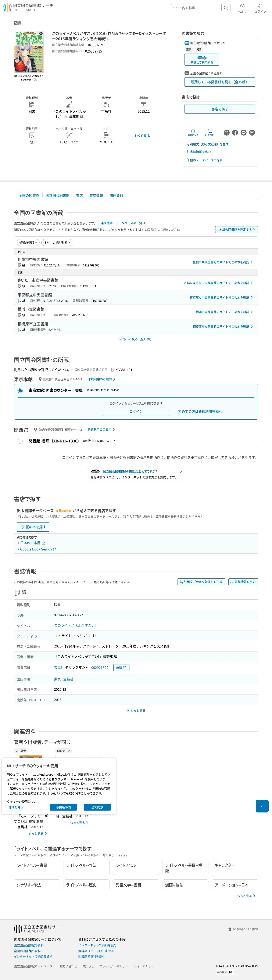Screen dimensions: 272x980
Task: Open the 典拠 authority link button
Action: pyautogui.click(x=121, y=668)
